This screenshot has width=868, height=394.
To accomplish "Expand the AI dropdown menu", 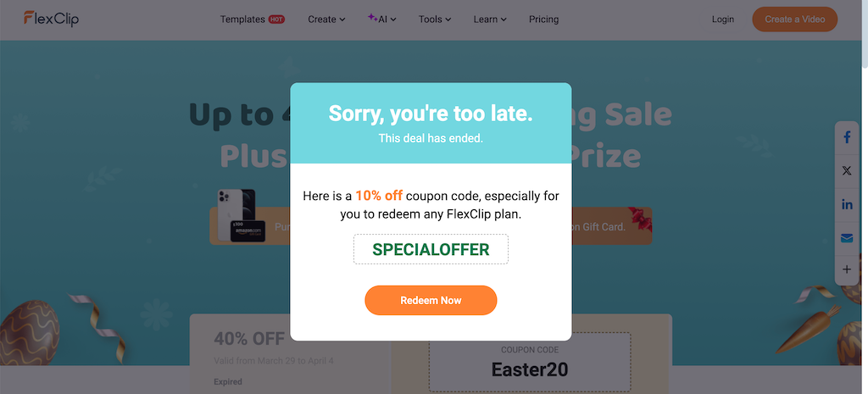I will tap(382, 19).
